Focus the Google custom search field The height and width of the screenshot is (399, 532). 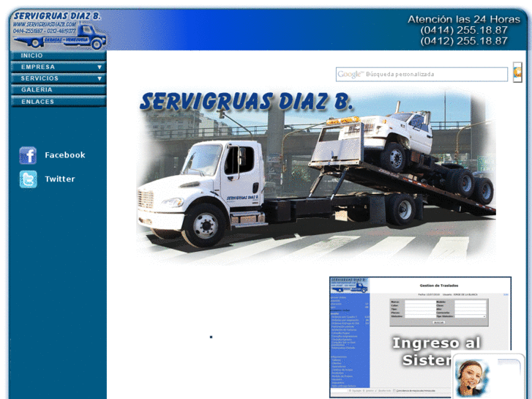[x=422, y=75]
